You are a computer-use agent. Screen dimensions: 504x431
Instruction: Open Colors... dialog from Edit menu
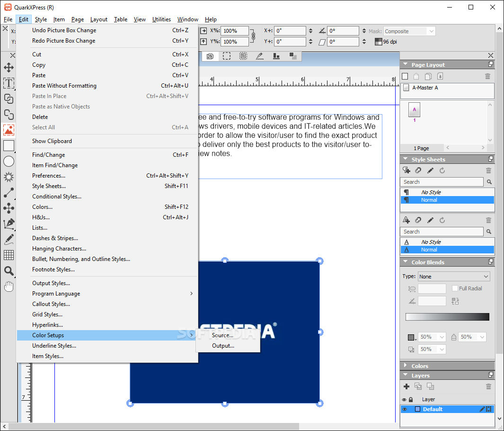coord(107,207)
